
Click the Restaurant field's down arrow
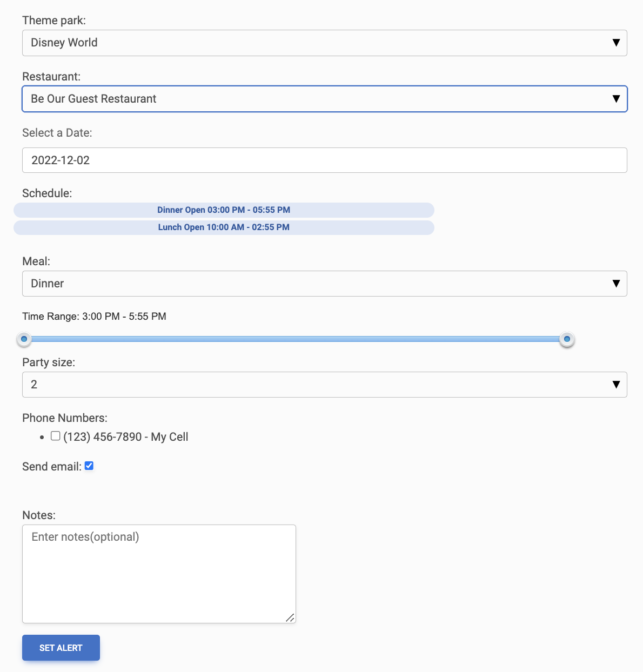pyautogui.click(x=615, y=99)
